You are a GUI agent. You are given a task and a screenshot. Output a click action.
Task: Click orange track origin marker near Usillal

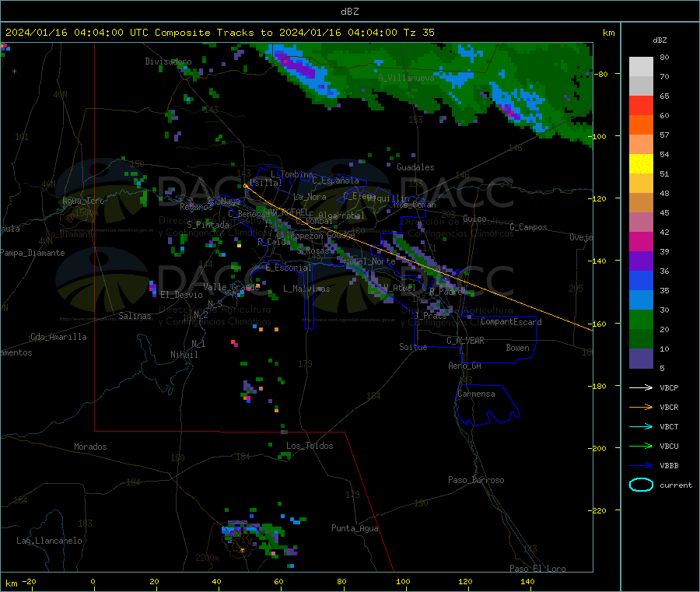point(245,186)
